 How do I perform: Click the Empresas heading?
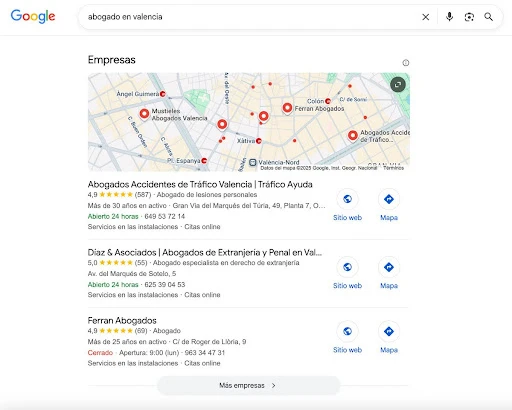pyautogui.click(x=112, y=60)
